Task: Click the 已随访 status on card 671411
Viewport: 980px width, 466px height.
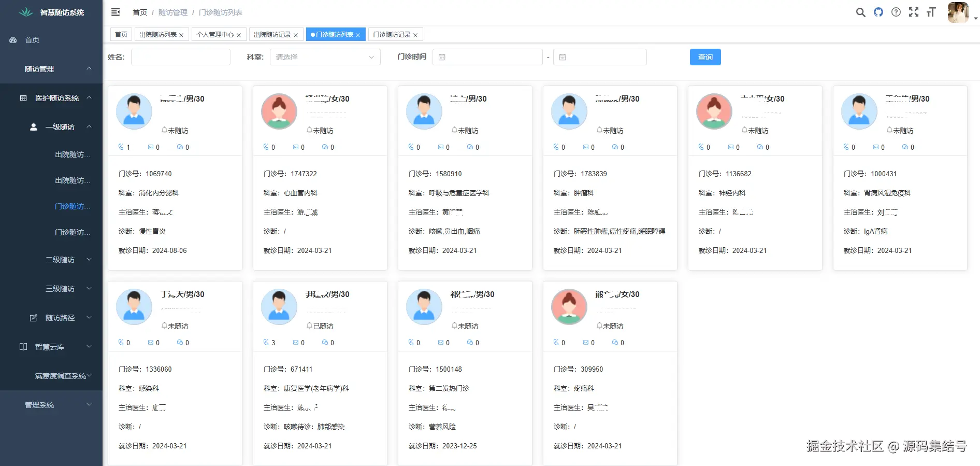Action: [x=323, y=326]
